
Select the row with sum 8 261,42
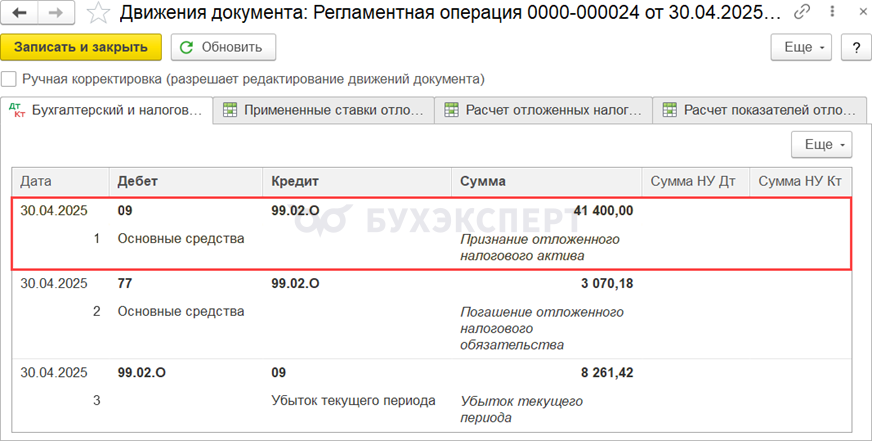point(430,392)
